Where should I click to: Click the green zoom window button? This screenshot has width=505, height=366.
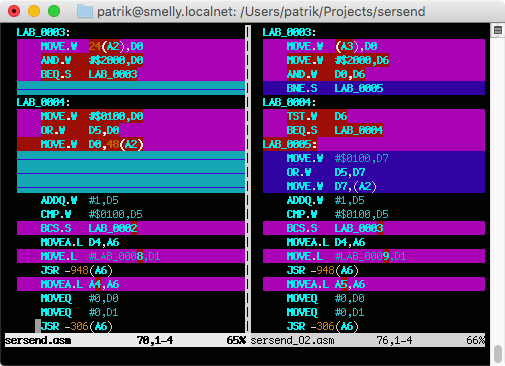coord(54,11)
